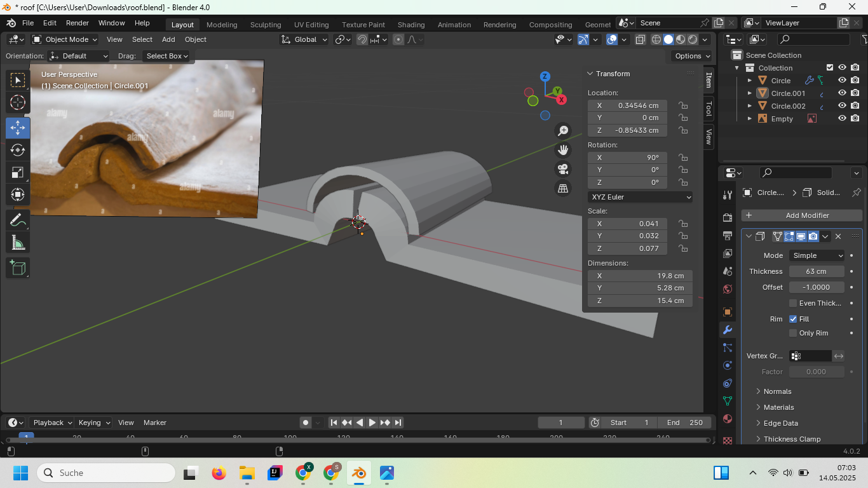Viewport: 868px width, 488px height.
Task: Click the zoom magnifier viewport icon
Action: point(563,131)
